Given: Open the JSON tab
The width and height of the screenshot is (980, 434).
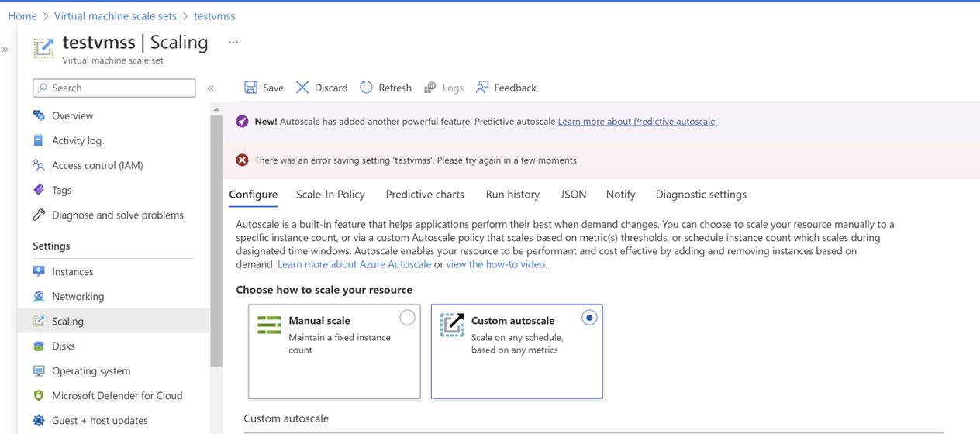Looking at the screenshot, I should (574, 195).
